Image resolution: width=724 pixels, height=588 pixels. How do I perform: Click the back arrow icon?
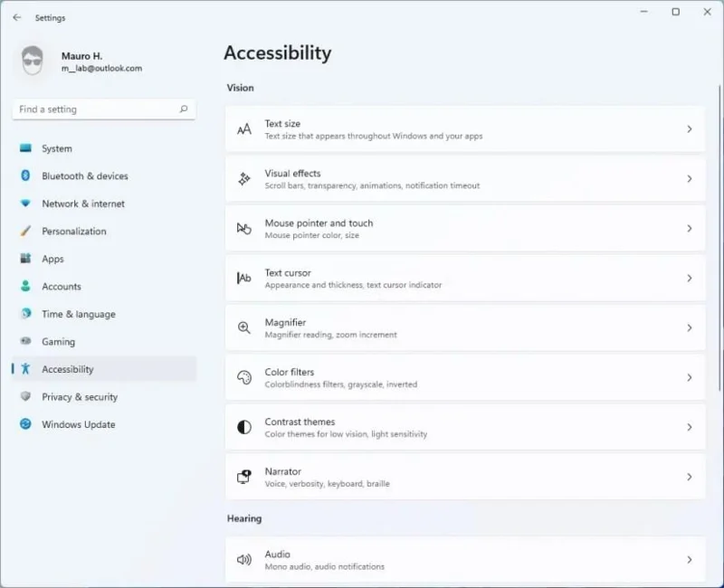point(17,17)
